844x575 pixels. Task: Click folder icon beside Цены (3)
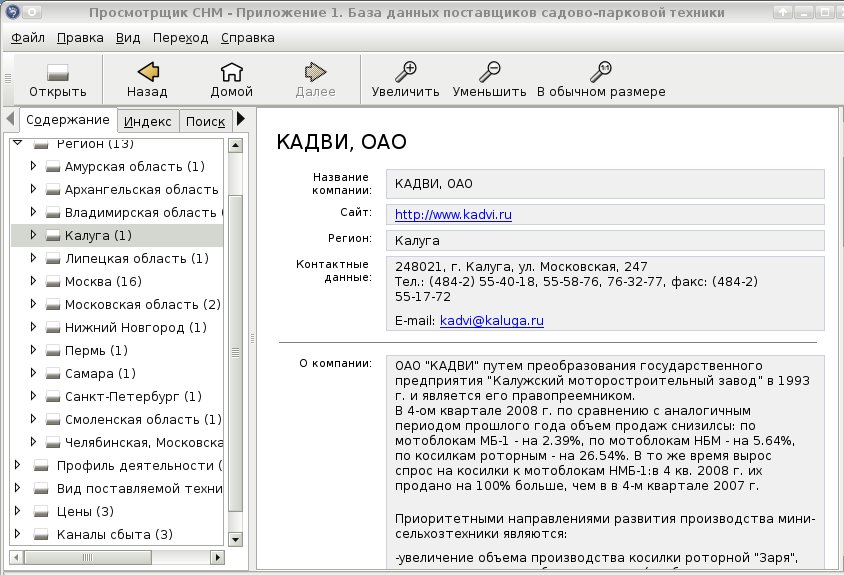[x=41, y=511]
